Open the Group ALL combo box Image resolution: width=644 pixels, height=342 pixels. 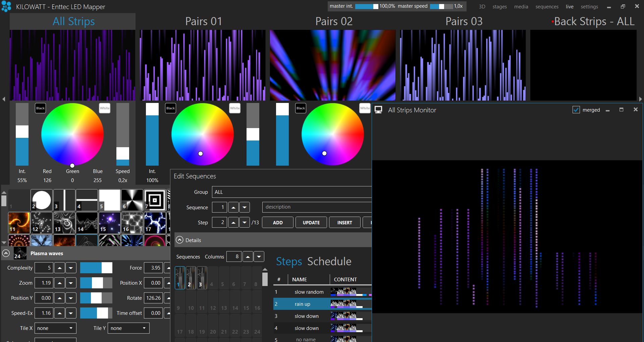[292, 192]
